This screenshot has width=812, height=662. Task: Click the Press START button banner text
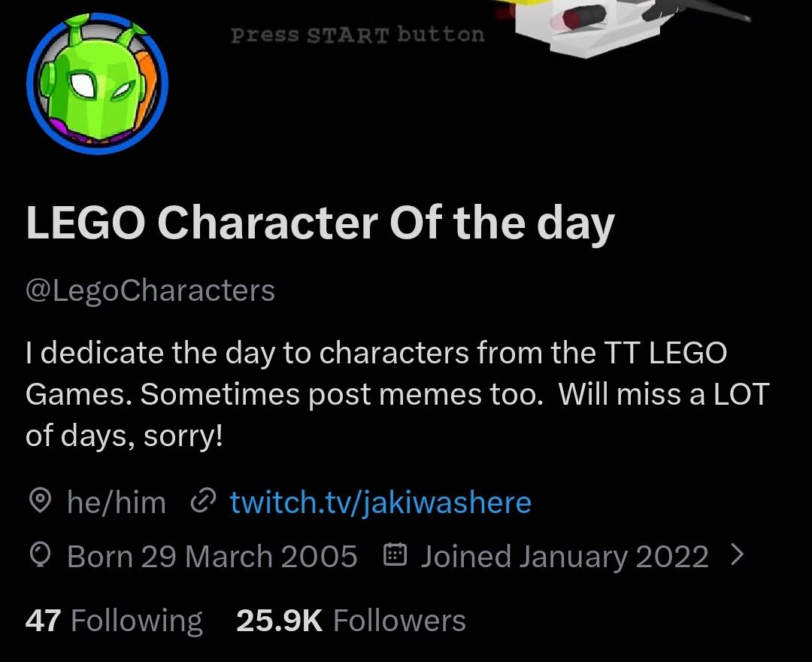pos(358,35)
